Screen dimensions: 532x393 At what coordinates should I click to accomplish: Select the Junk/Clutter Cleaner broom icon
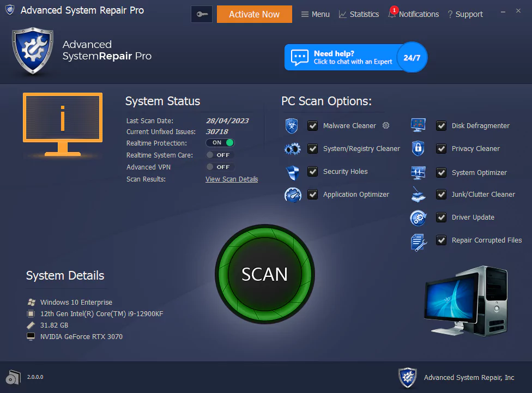pos(418,194)
